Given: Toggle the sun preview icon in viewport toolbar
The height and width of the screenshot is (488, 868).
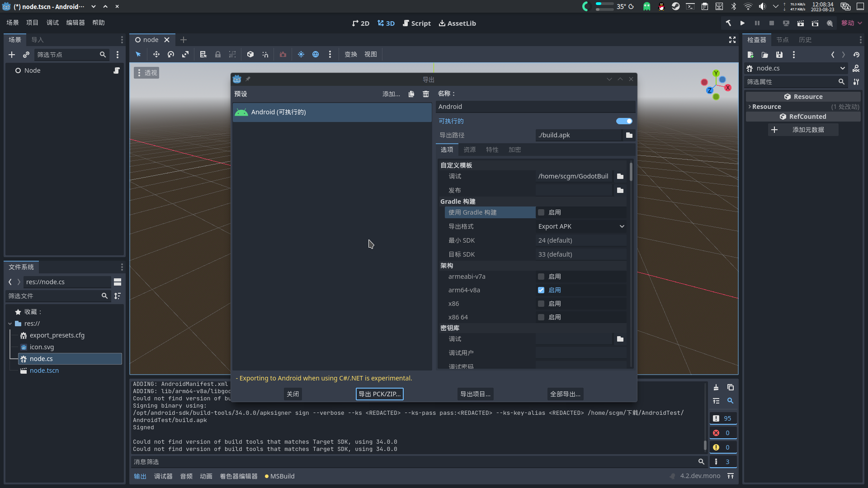Looking at the screenshot, I should click(x=302, y=54).
